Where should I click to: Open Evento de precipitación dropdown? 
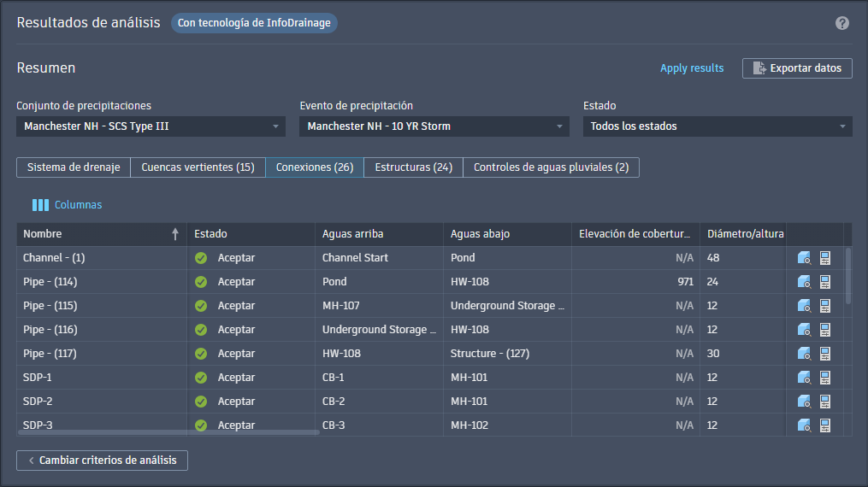tap(434, 126)
